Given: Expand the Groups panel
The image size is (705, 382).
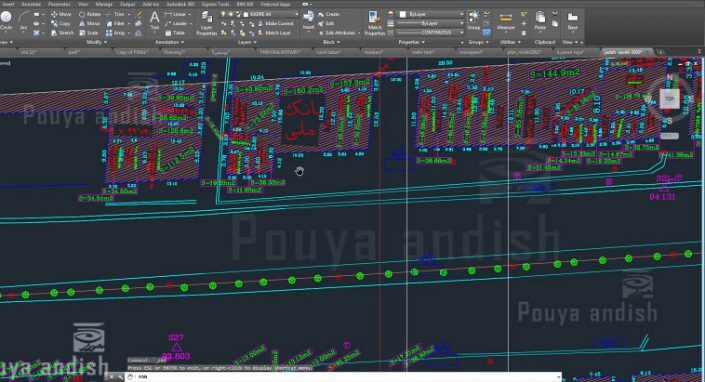Looking at the screenshot, I should (x=478, y=42).
